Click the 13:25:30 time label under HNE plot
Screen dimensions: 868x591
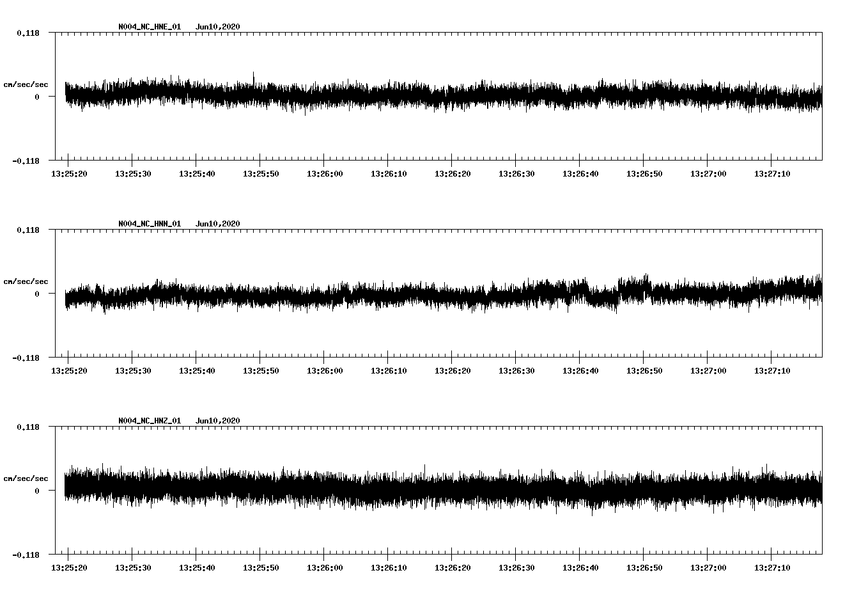(x=133, y=174)
